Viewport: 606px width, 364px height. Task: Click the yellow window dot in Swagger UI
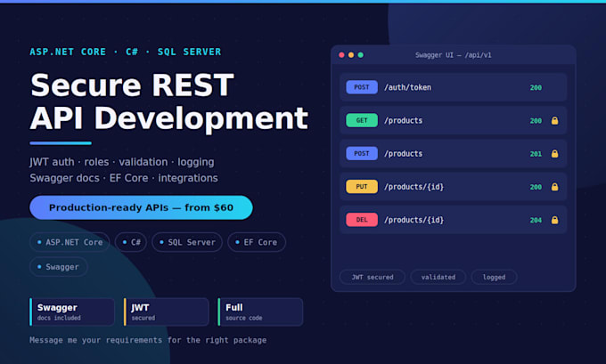351,55
